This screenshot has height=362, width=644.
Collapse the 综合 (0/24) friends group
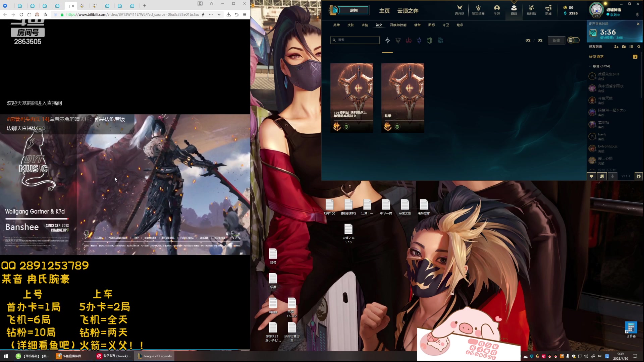coord(590,66)
